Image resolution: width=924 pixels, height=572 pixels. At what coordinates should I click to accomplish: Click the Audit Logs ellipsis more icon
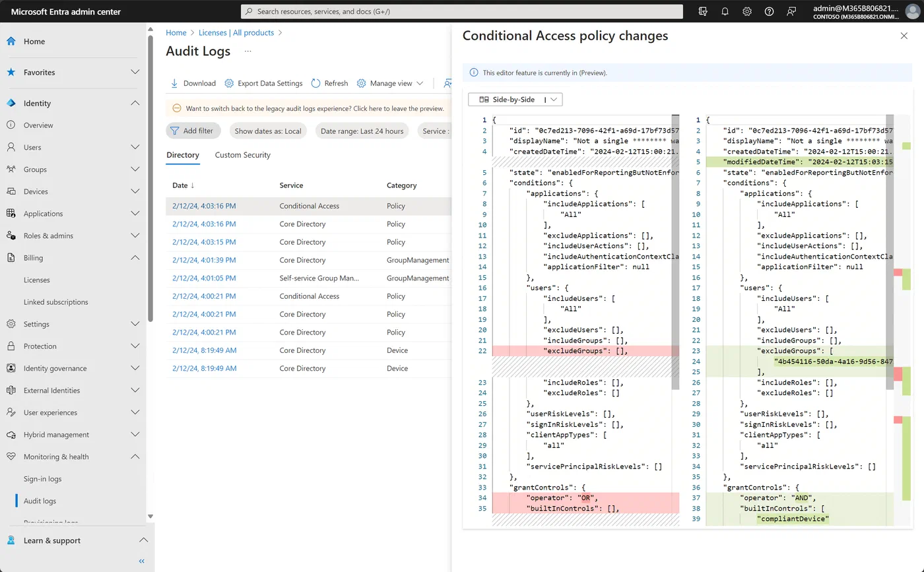[x=248, y=51]
